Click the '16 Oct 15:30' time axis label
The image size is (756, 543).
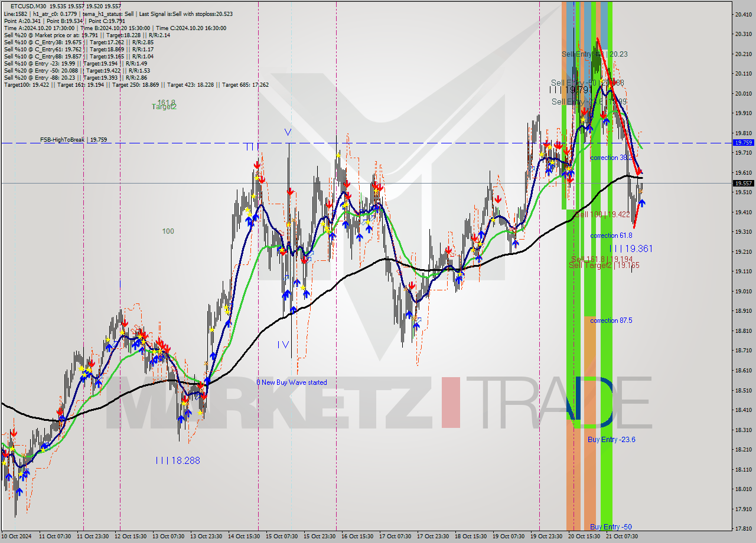pyautogui.click(x=358, y=537)
